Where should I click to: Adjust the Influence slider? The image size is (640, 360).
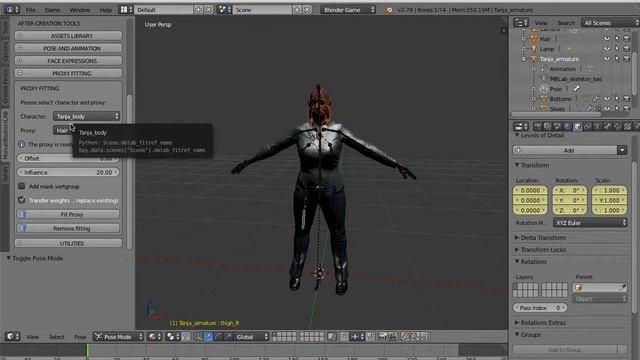pos(68,172)
